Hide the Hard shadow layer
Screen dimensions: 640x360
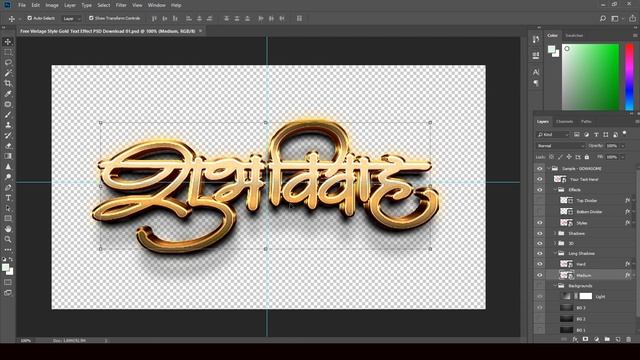coord(540,264)
